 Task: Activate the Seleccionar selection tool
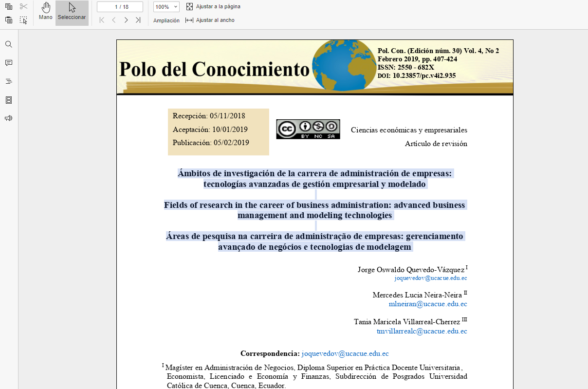click(x=72, y=12)
